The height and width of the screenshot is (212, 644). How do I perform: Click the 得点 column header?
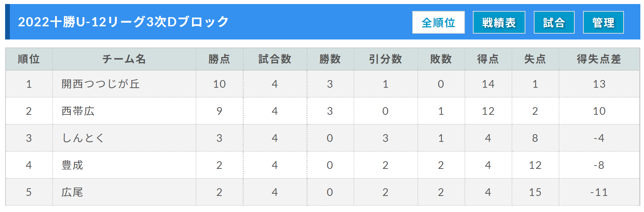tap(488, 59)
